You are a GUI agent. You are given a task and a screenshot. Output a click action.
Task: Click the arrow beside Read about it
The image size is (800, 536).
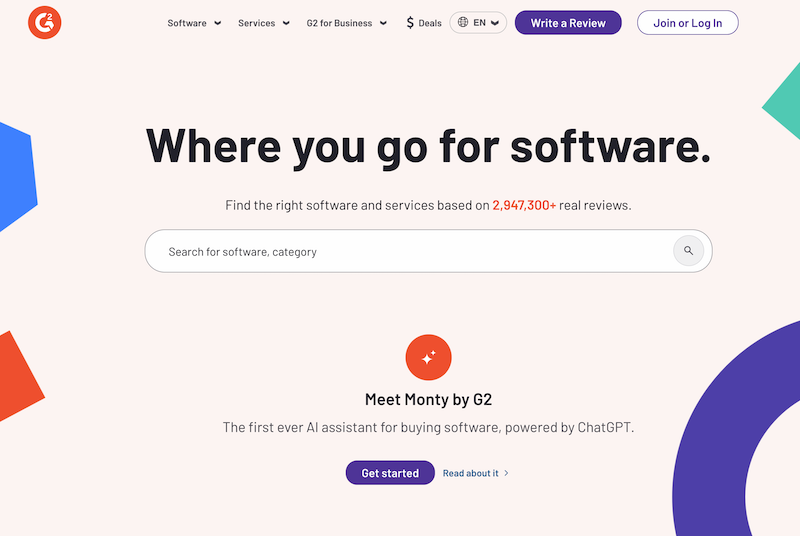point(507,473)
